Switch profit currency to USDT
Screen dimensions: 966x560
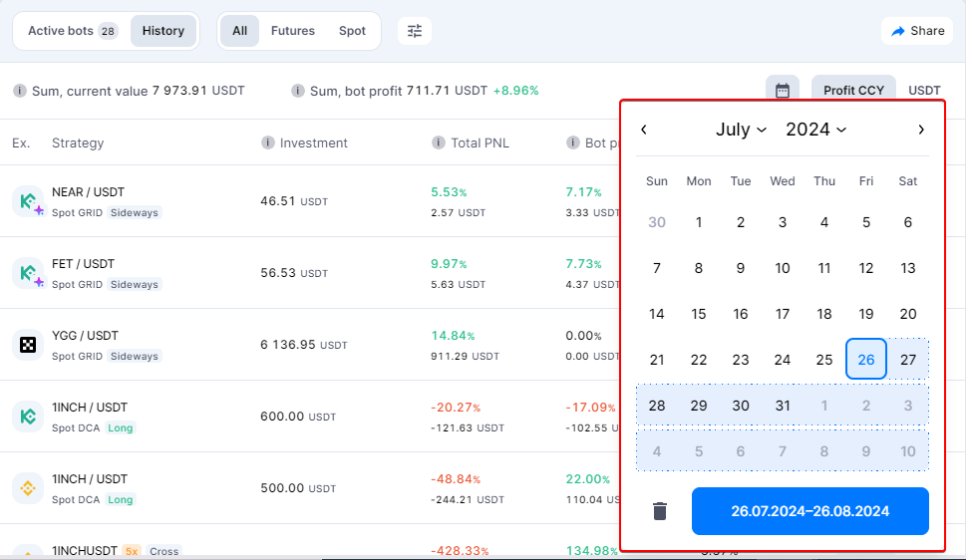click(924, 91)
